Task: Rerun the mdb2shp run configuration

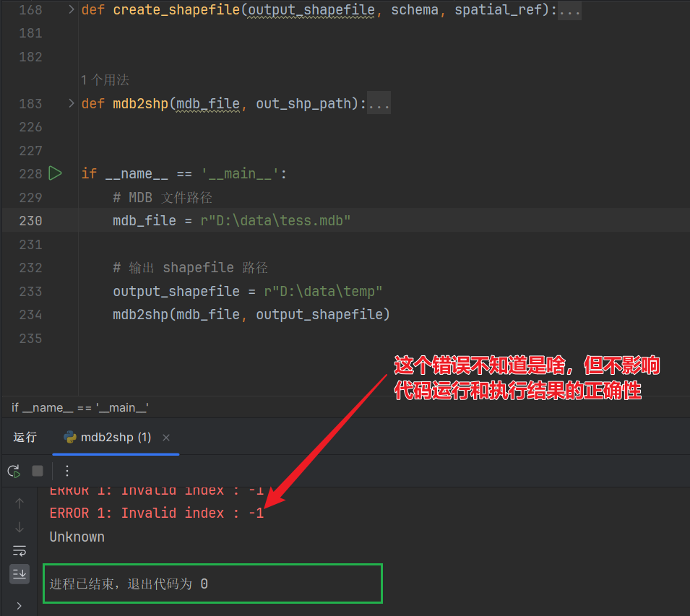Action: 13,470
